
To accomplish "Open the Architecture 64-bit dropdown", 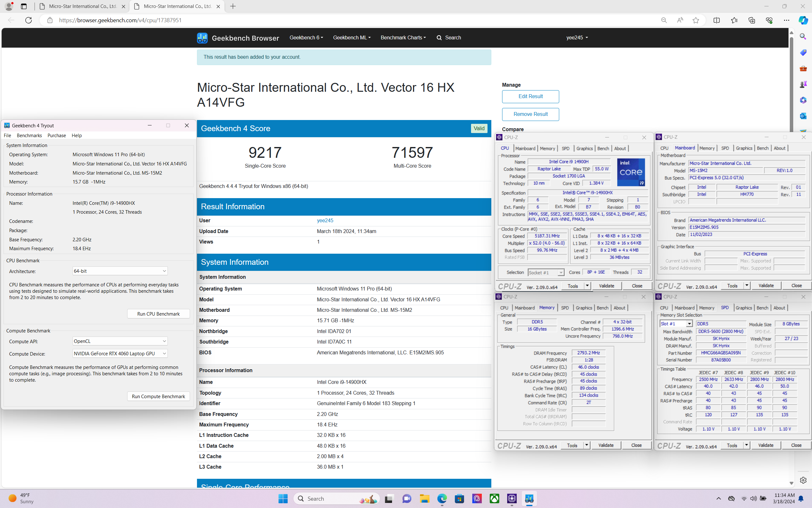I will click(x=120, y=271).
